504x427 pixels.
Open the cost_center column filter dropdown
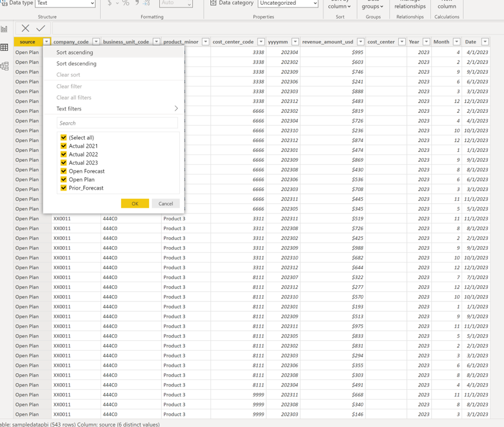(x=402, y=42)
